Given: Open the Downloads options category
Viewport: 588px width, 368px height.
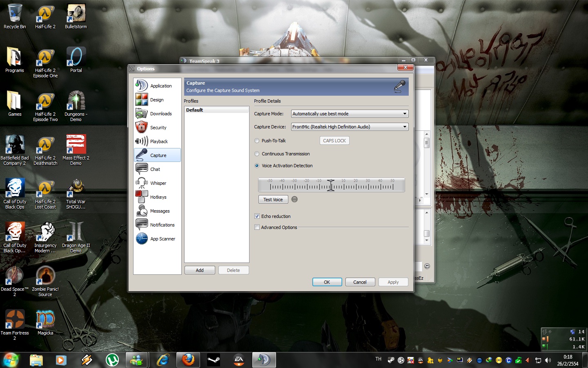Looking at the screenshot, I should (x=157, y=114).
